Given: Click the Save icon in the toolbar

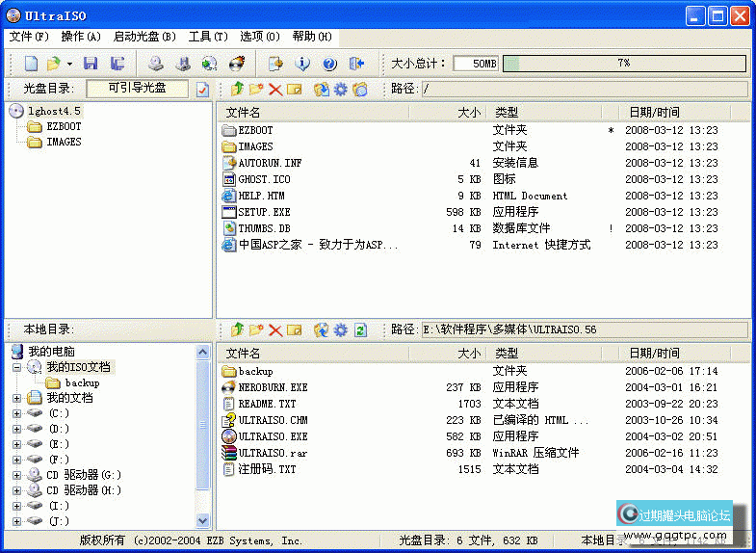Looking at the screenshot, I should coord(91,64).
